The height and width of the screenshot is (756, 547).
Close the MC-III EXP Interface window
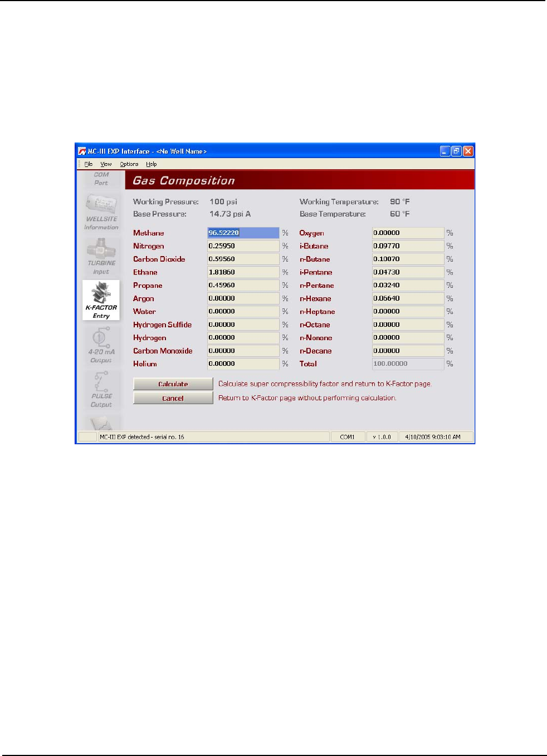click(468, 151)
